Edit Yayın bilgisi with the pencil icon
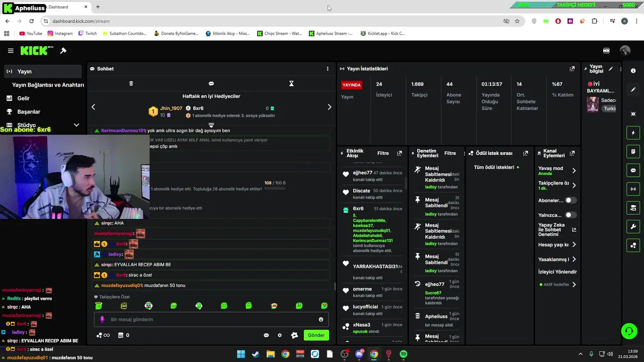Screen dimensions: 644x362 611,69
